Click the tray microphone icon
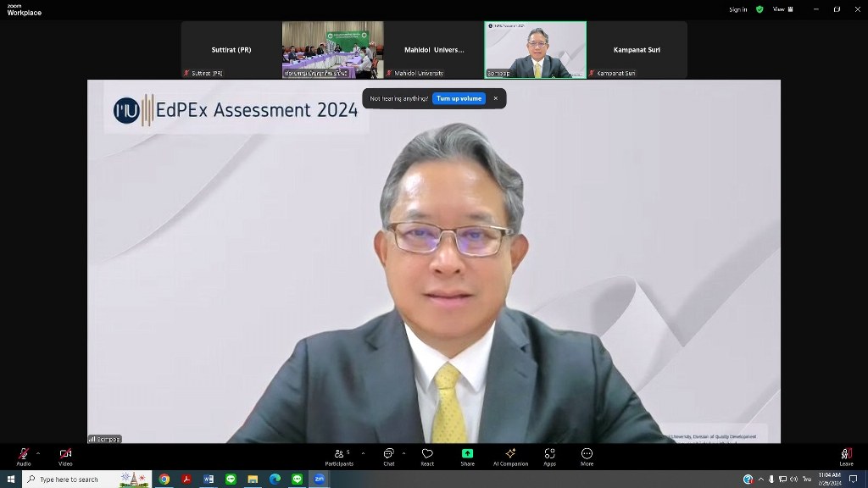Viewport: 868px width, 488px height. (x=771, y=480)
